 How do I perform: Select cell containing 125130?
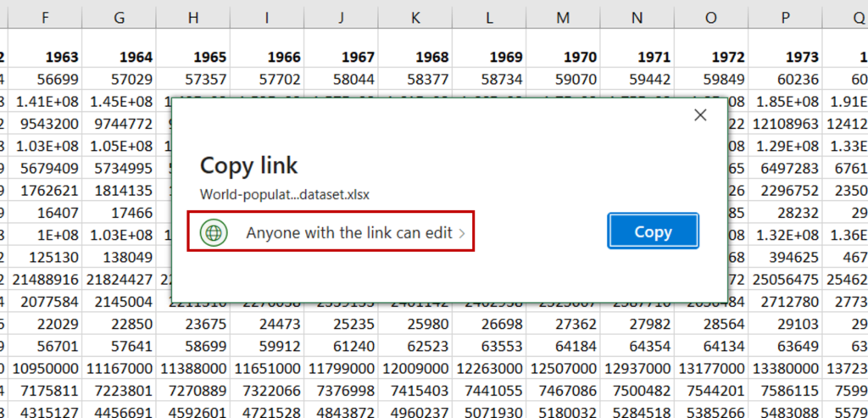tap(45, 257)
